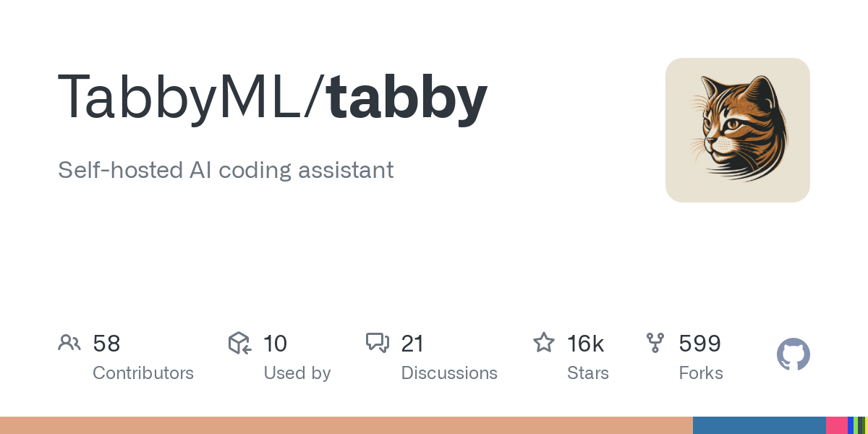
Task: Open the bold tabby repository name
Action: tap(408, 99)
